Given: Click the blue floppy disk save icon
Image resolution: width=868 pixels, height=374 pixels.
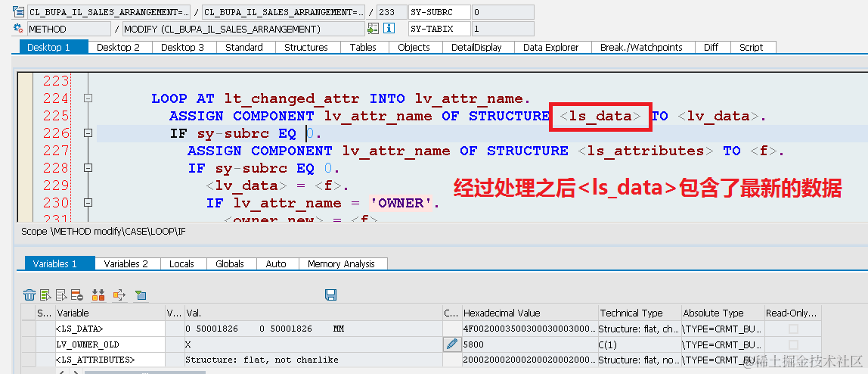Looking at the screenshot, I should click(331, 295).
